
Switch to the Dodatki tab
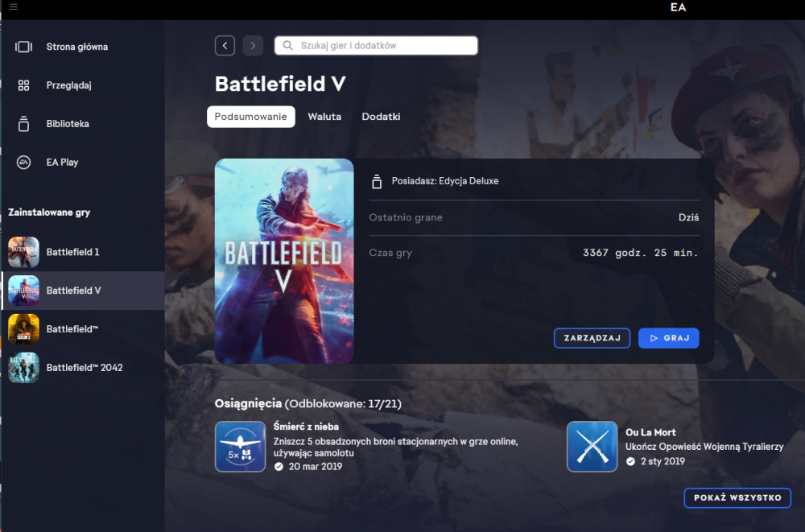tap(381, 117)
